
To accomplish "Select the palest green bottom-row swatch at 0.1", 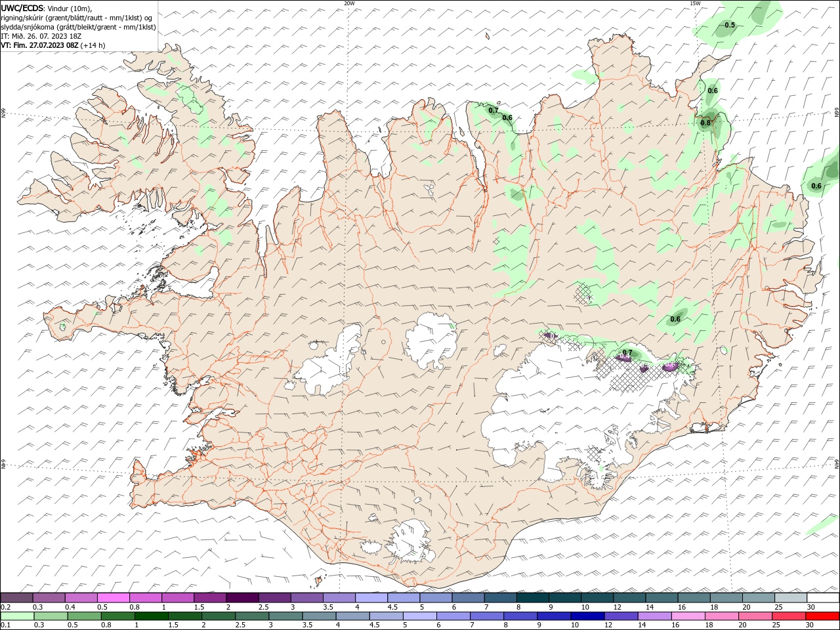I will click(x=17, y=616).
